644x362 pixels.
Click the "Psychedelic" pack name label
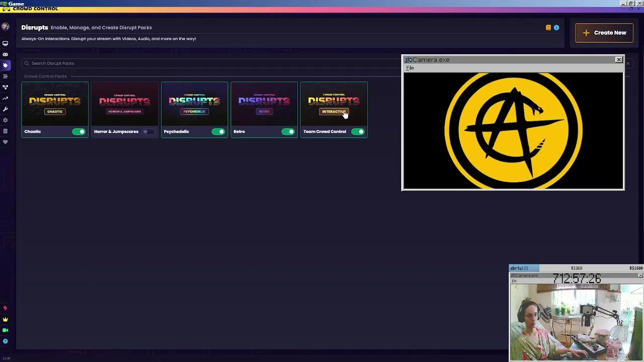[x=177, y=132]
